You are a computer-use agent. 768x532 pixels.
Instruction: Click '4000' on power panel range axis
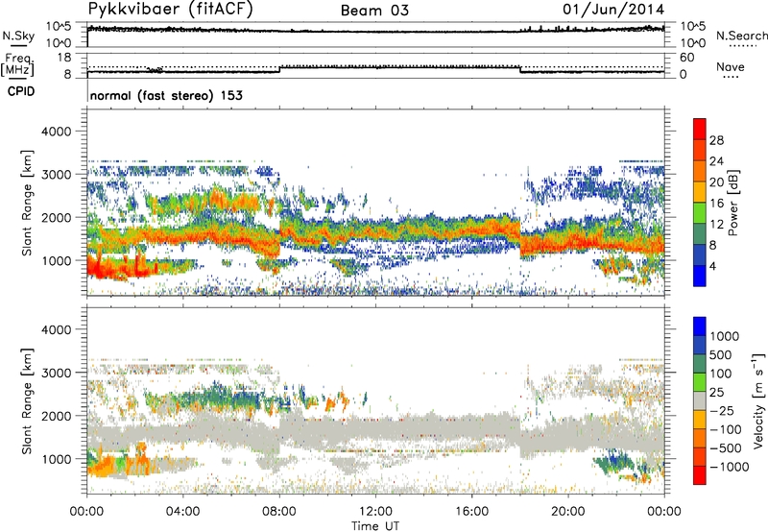coord(56,132)
